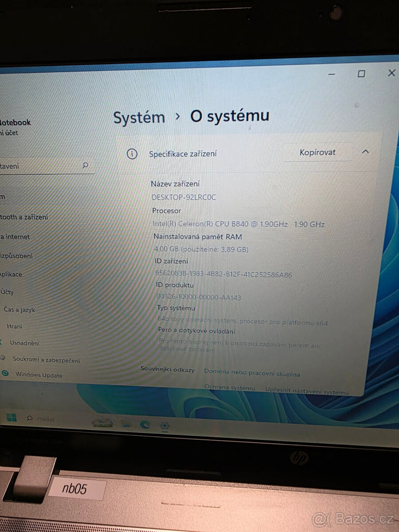The width and height of the screenshot is (399, 532).
Task: Click the Windows Start button
Action: (x=11, y=418)
